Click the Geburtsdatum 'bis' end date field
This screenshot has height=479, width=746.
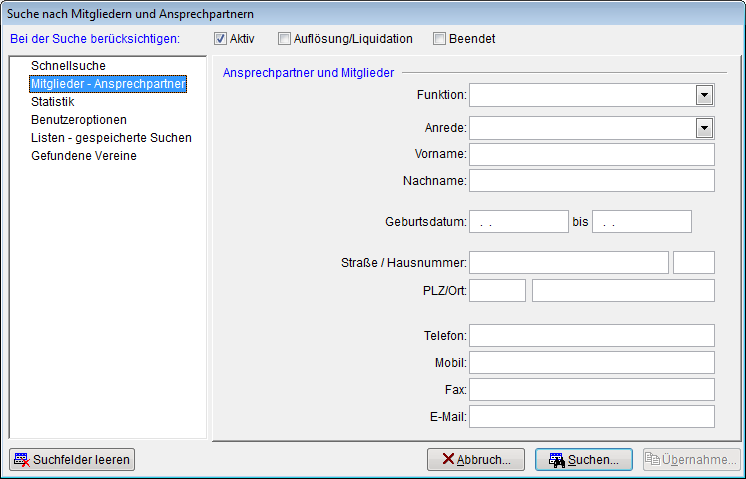[x=641, y=222]
